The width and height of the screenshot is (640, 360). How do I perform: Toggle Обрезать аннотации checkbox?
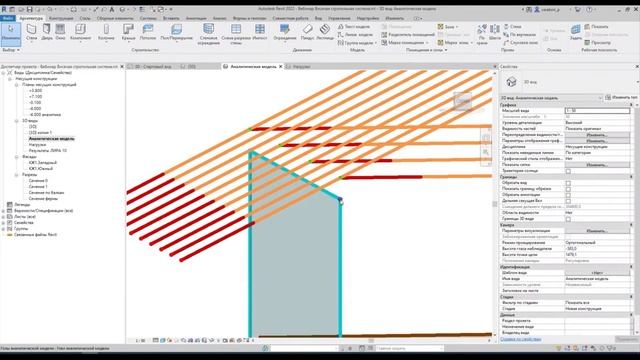tap(568, 195)
